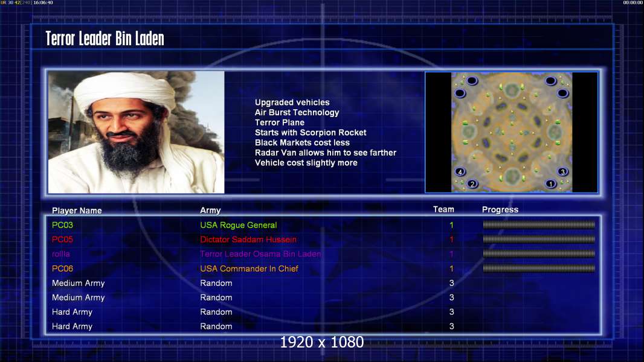Click 'Starts with Scorpion Rocket' line
Viewport: 644px width, 362px height.
click(x=311, y=132)
